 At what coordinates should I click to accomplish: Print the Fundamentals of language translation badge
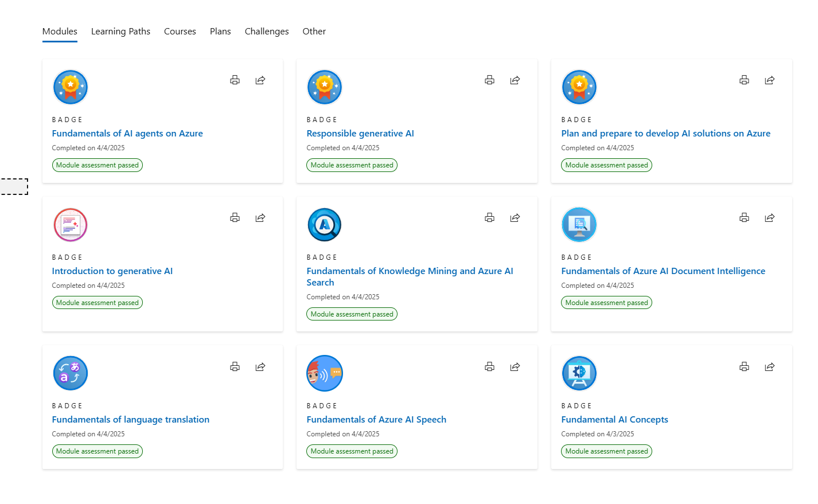[235, 367]
